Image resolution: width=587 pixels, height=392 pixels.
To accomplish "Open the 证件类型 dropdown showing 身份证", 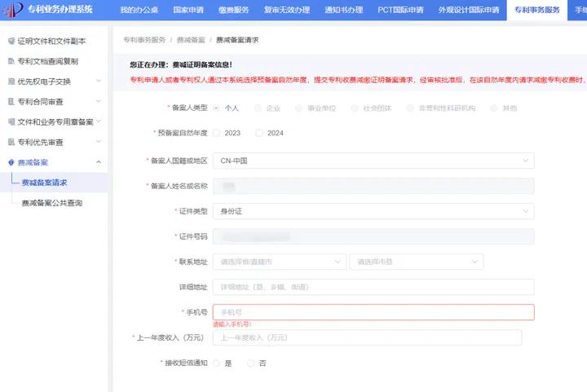I will pyautogui.click(x=373, y=211).
